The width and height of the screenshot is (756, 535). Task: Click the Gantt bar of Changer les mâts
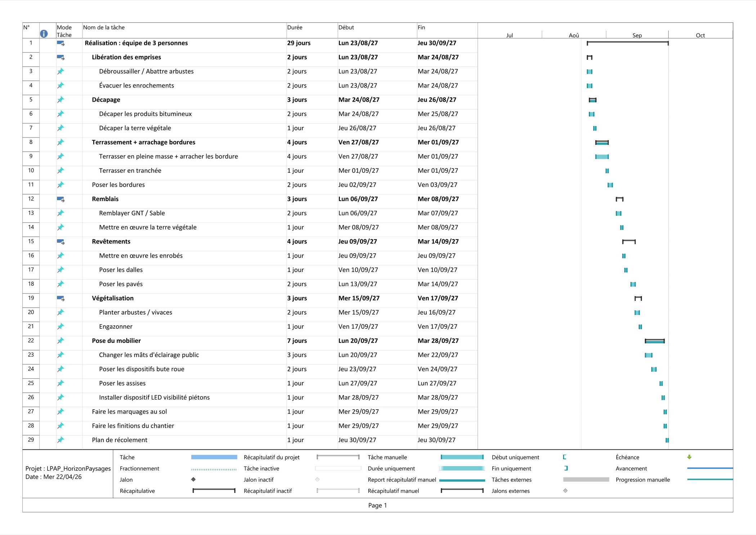[648, 355]
